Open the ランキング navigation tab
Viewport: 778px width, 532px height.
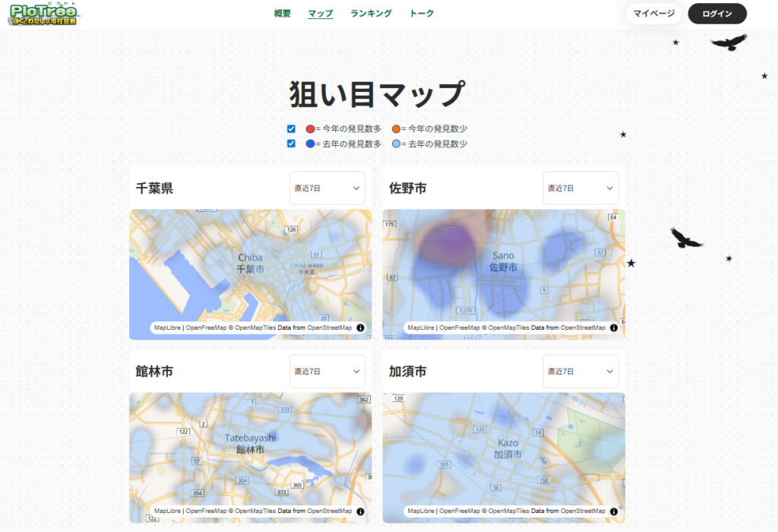pos(371,14)
